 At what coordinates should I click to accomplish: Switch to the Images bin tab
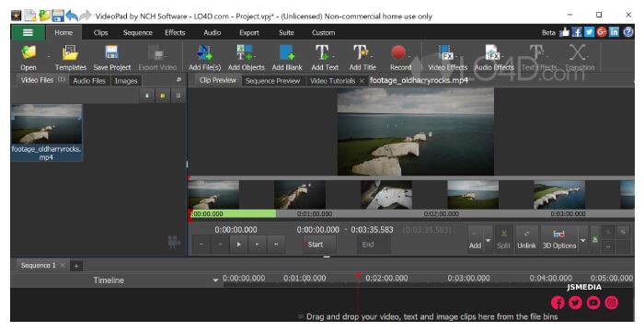click(126, 81)
